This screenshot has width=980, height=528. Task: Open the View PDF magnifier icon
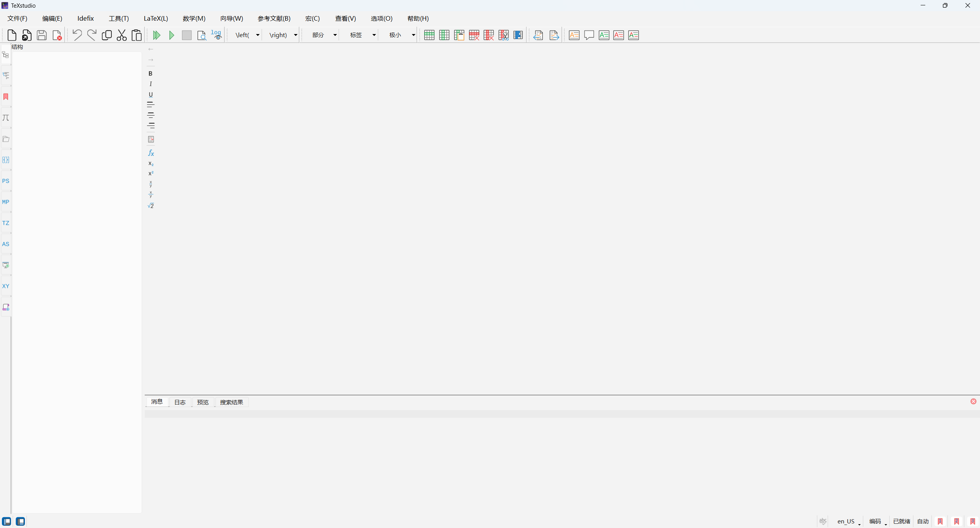click(201, 35)
